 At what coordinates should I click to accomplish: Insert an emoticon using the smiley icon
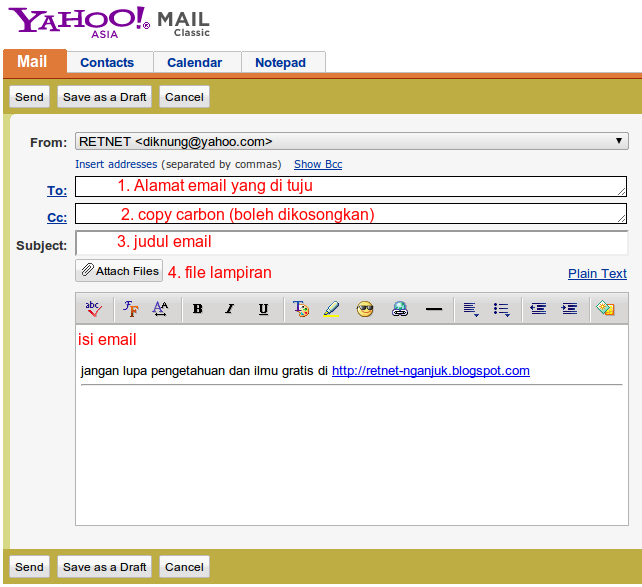click(x=365, y=309)
